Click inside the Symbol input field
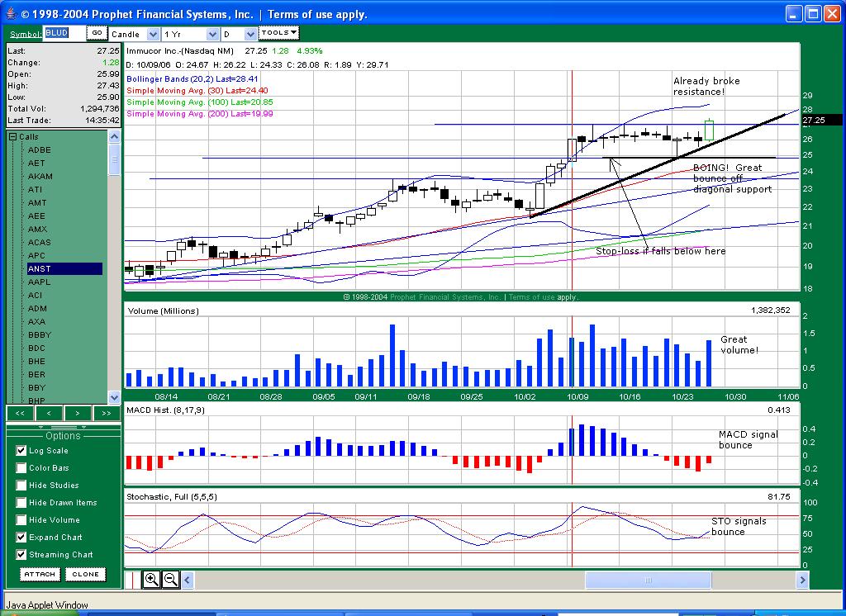The width and height of the screenshot is (846, 616). [x=64, y=34]
